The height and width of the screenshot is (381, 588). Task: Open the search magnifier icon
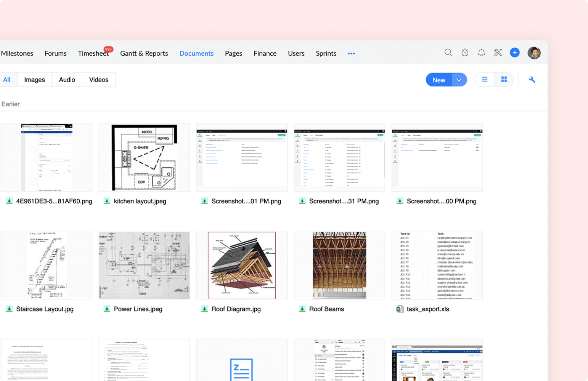(x=448, y=53)
